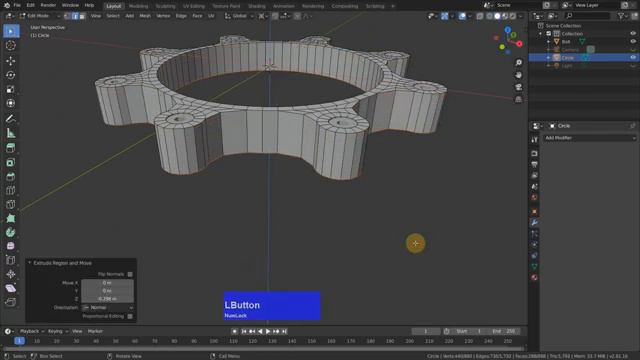Image resolution: width=640 pixels, height=360 pixels.
Task: Click the viewport zoom magnifier gizmo
Action: pos(518,62)
